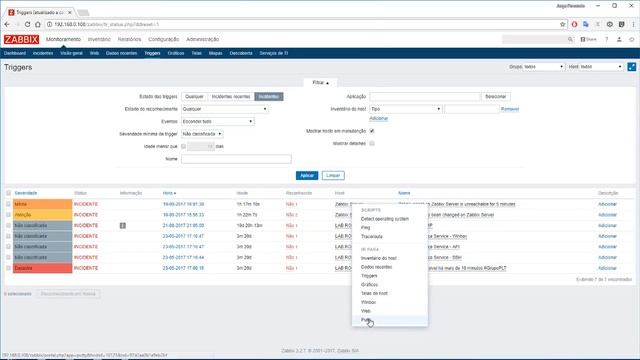Collapse the Filtrar filter panel
This screenshot has height=360, width=640.
(x=320, y=83)
